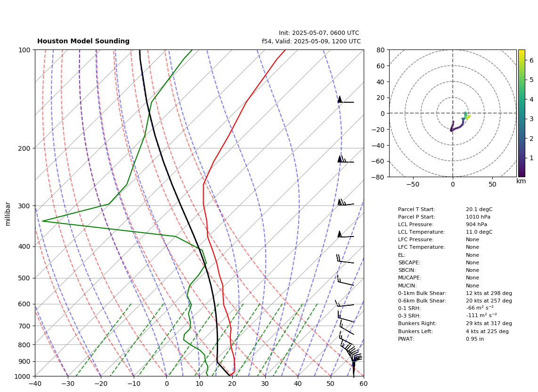Click the "3" km tick on the colorbar
538x392 pixels.
pos(531,119)
